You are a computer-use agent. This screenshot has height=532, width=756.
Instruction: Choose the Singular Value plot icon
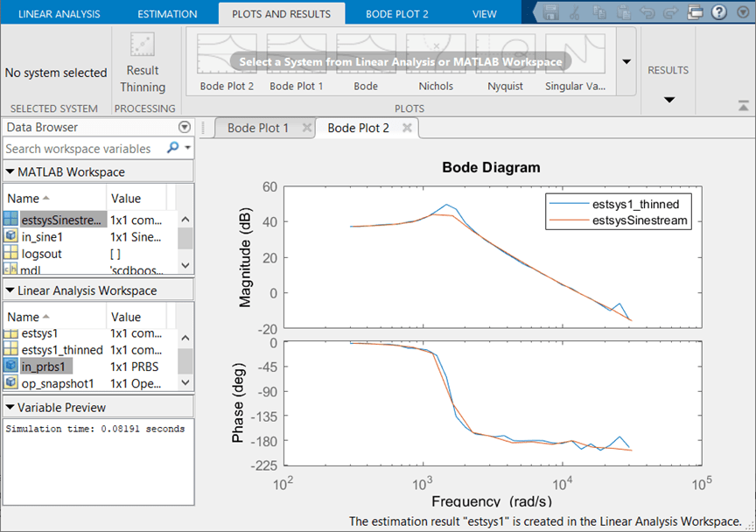coord(575,53)
